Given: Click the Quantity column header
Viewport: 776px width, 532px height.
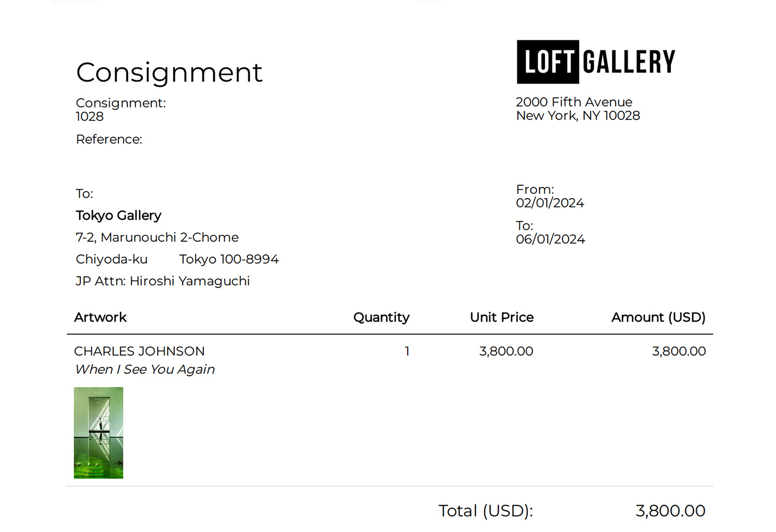Looking at the screenshot, I should tap(381, 317).
